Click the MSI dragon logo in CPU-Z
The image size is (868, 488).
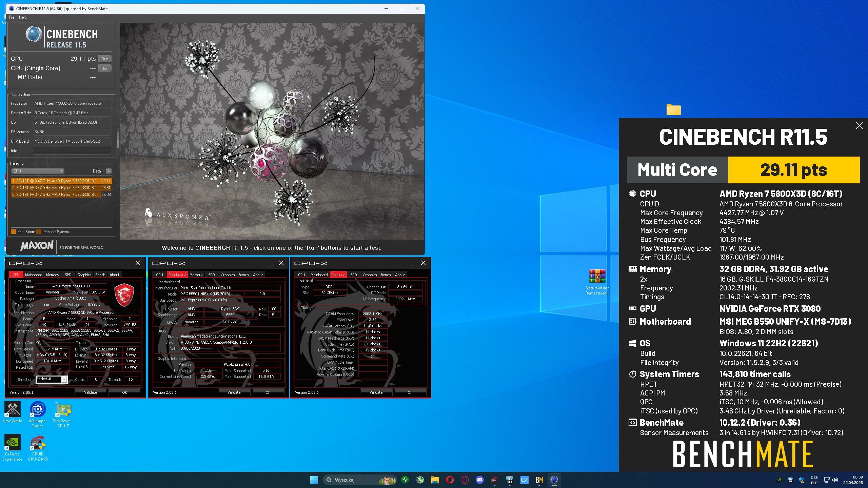124,295
